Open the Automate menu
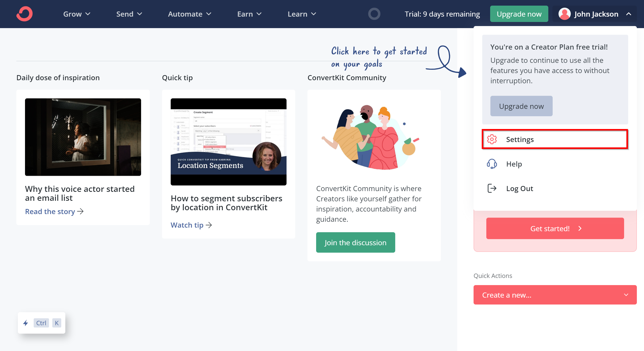Image resolution: width=644 pixels, height=351 pixels. (190, 14)
